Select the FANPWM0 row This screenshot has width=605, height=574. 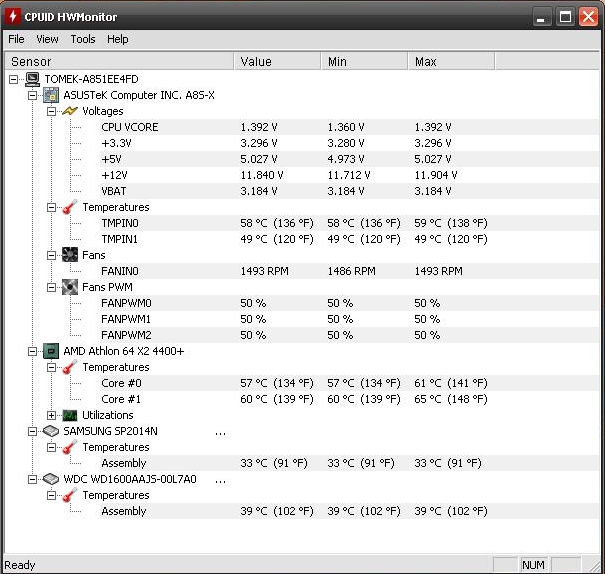(349, 303)
